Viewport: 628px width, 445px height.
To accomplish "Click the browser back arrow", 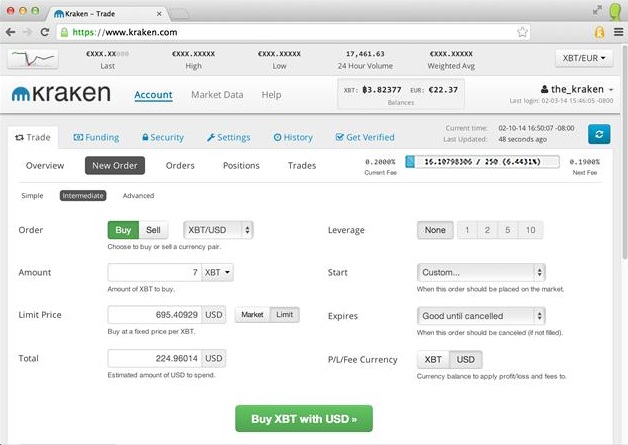I will pyautogui.click(x=11, y=32).
